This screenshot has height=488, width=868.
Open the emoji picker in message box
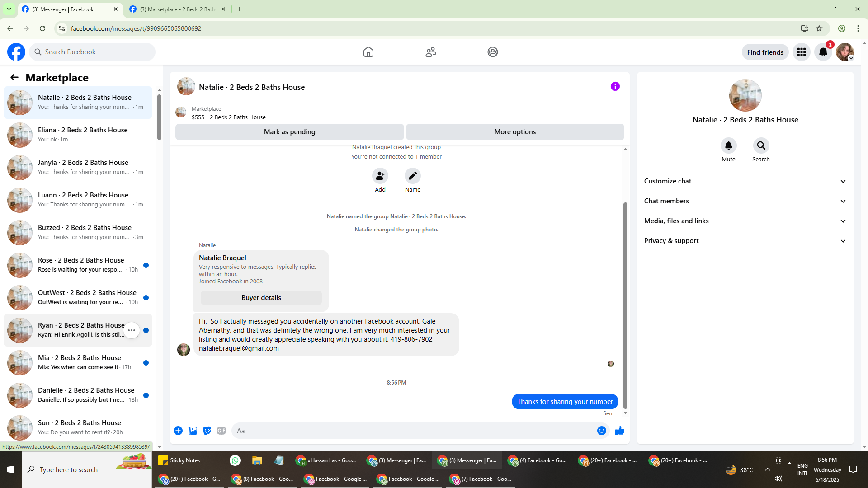pos(602,431)
